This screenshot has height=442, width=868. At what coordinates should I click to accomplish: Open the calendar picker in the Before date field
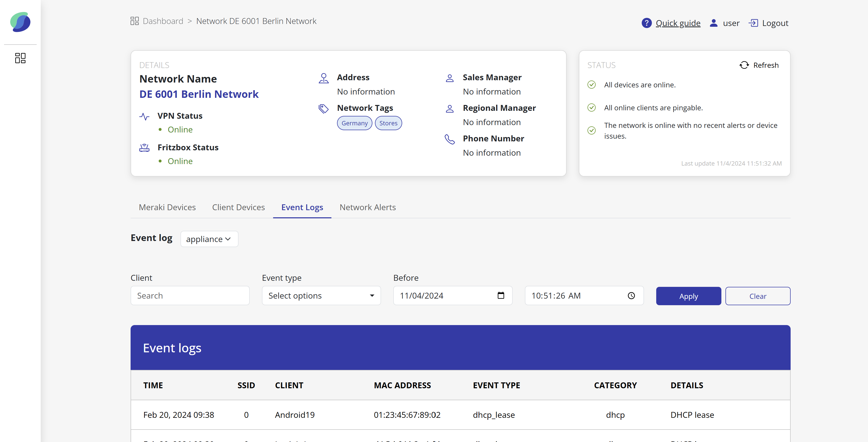click(x=501, y=295)
